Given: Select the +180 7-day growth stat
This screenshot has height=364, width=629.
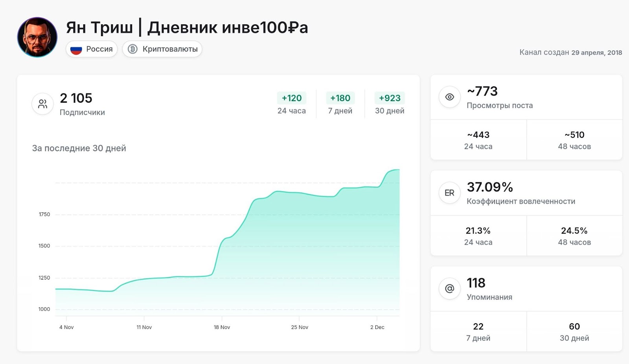Looking at the screenshot, I should pyautogui.click(x=340, y=98).
